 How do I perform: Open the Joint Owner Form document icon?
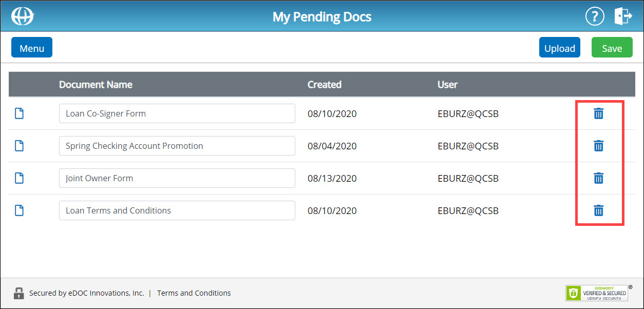pos(19,178)
